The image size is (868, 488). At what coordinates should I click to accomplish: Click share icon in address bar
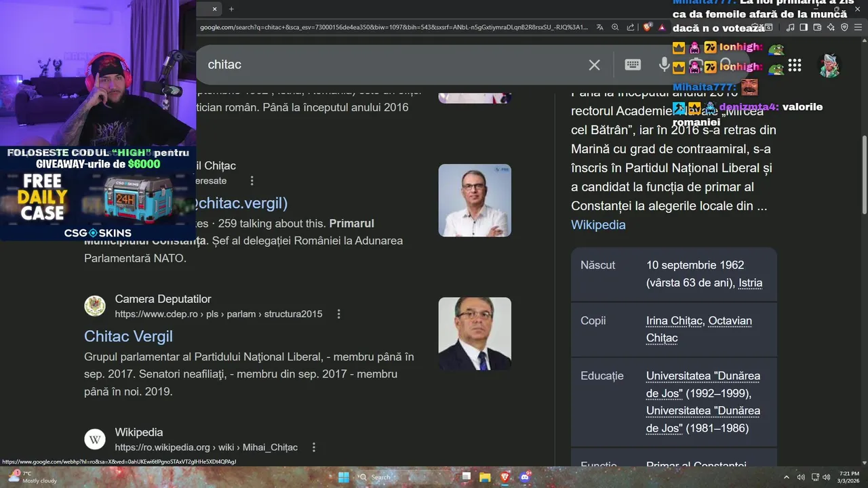(x=631, y=27)
